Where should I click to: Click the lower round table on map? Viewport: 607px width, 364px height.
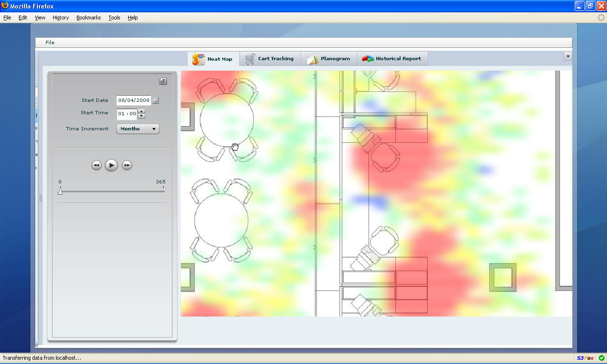click(221, 220)
